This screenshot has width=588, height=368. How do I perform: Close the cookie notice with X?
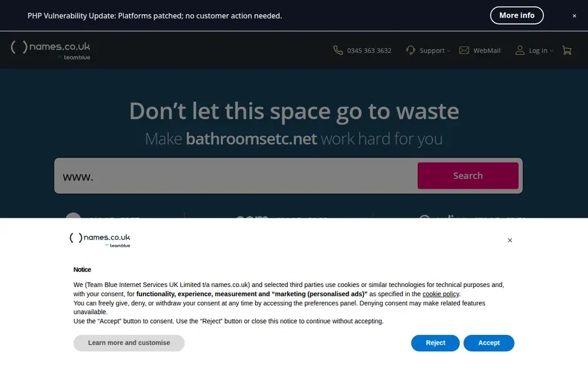point(510,240)
